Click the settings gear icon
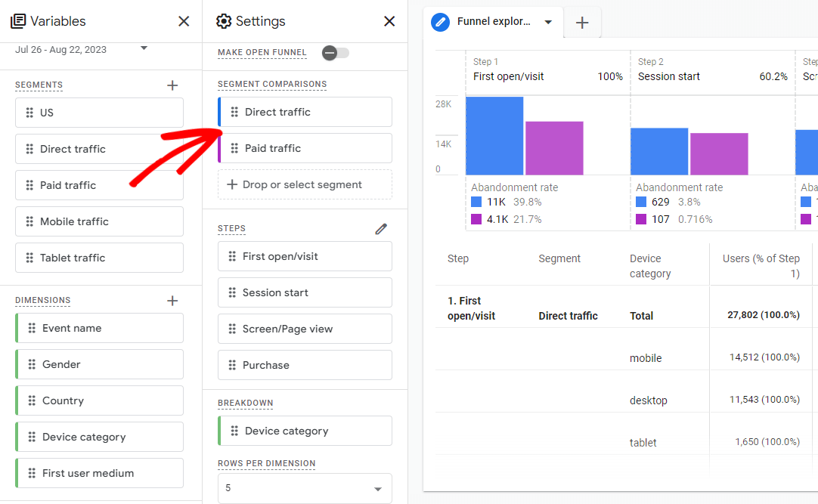The image size is (818, 504). 224,21
